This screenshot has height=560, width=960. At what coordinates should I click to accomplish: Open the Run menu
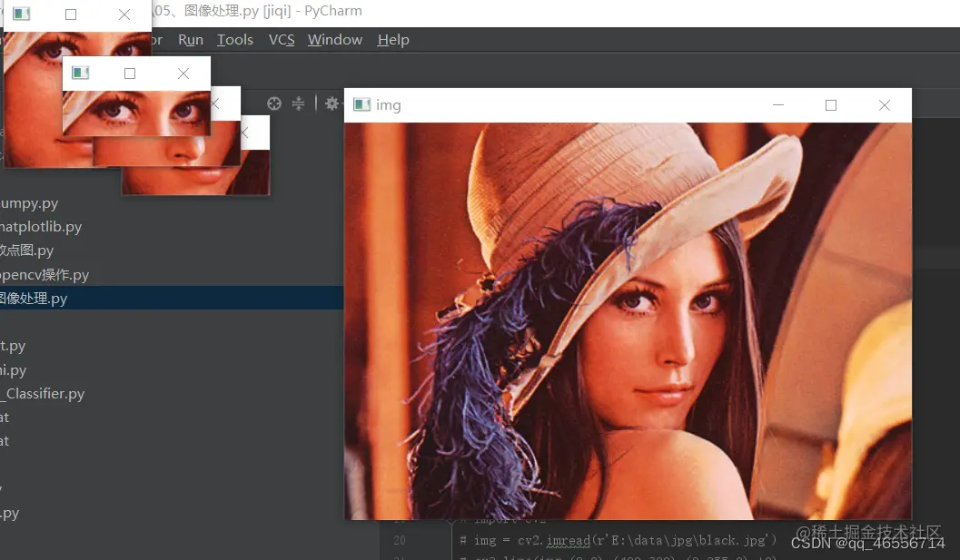(191, 40)
